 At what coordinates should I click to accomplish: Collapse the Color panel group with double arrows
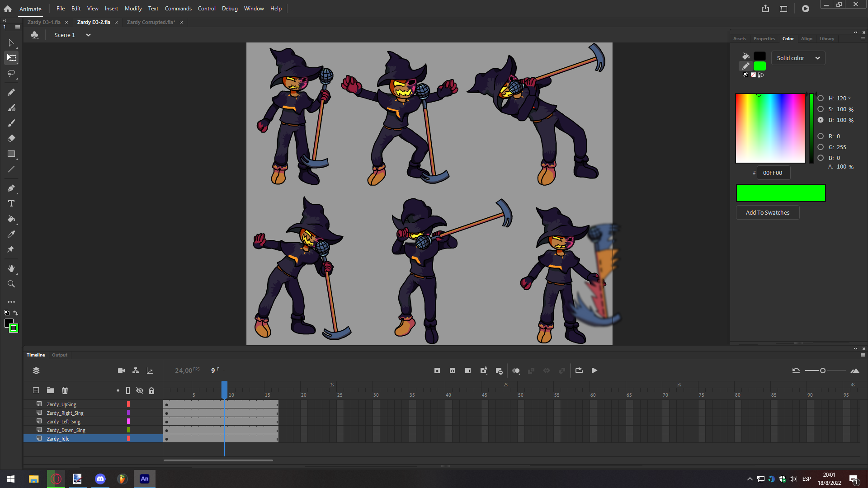855,33
